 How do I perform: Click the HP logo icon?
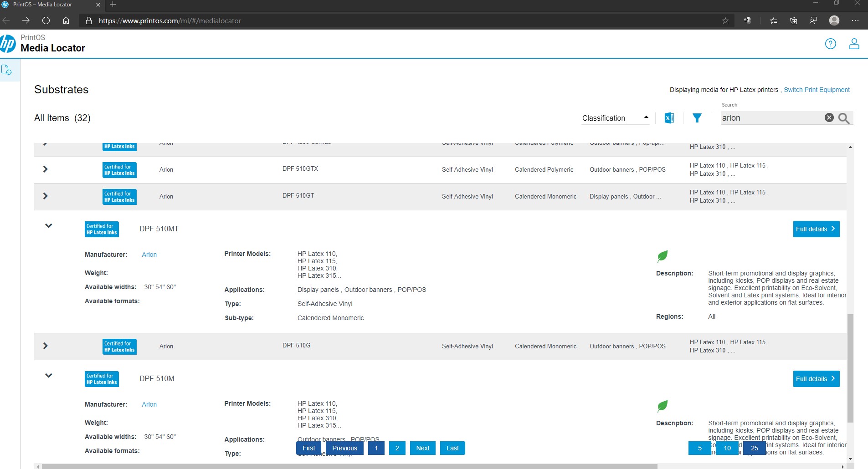pyautogui.click(x=7, y=44)
